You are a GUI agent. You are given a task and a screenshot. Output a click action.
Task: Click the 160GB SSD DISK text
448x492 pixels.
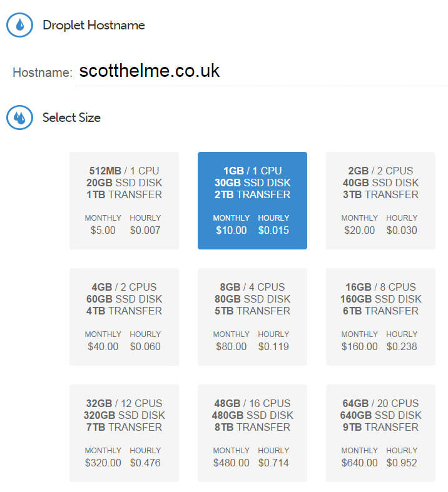pos(380,299)
